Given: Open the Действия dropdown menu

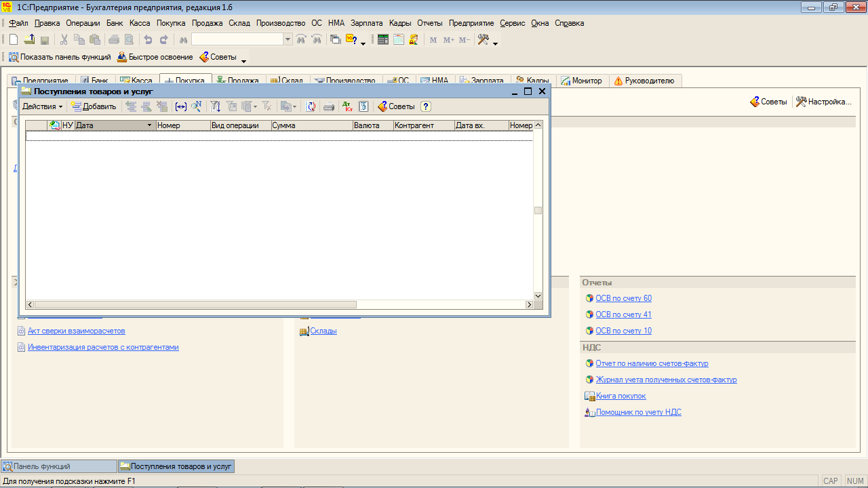Looking at the screenshot, I should point(42,106).
